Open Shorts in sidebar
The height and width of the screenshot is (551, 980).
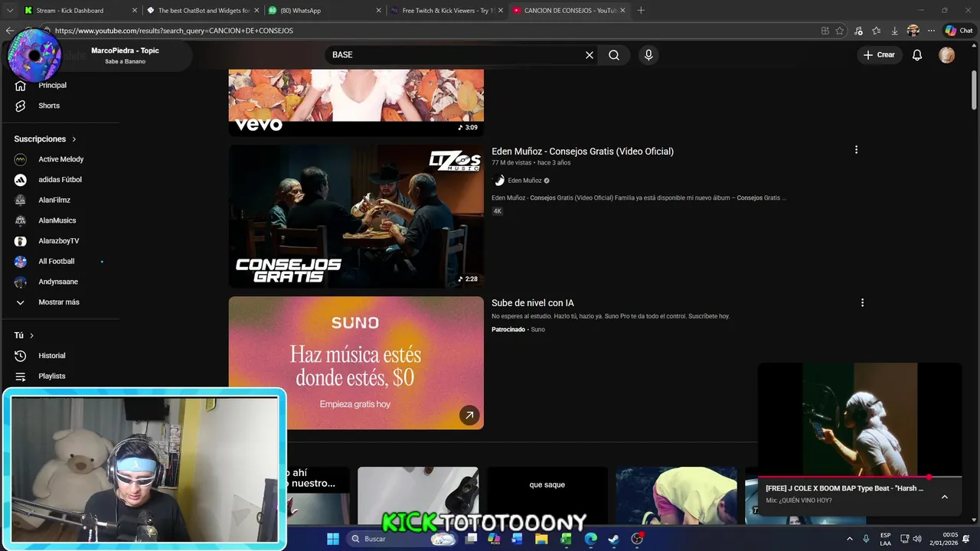click(x=49, y=106)
